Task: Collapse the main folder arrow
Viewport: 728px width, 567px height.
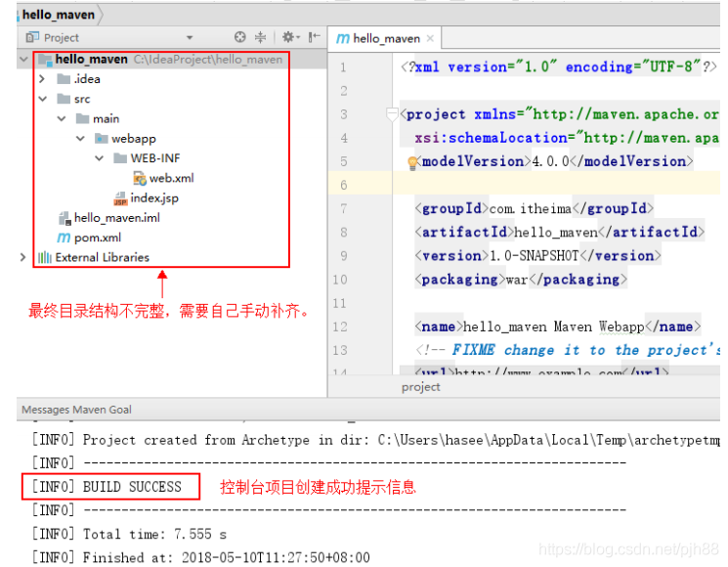Action: coord(62,119)
